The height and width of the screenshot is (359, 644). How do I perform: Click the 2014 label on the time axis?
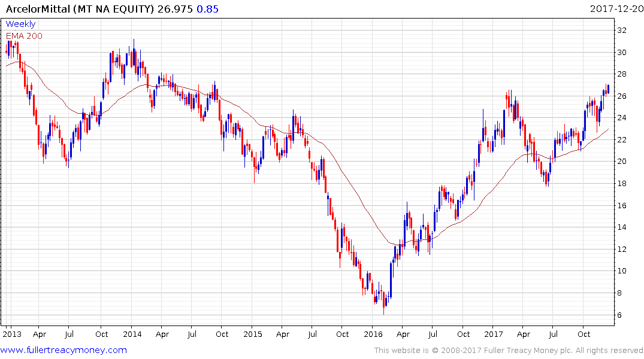[132, 334]
